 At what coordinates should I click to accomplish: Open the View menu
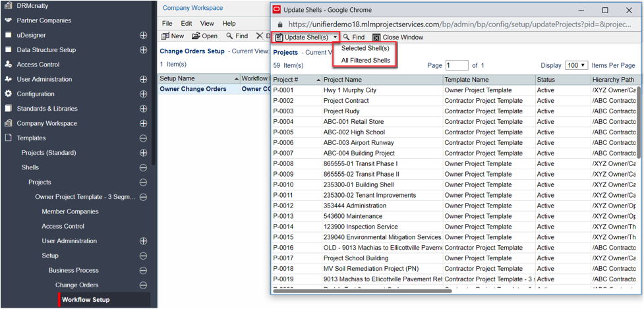[208, 24]
